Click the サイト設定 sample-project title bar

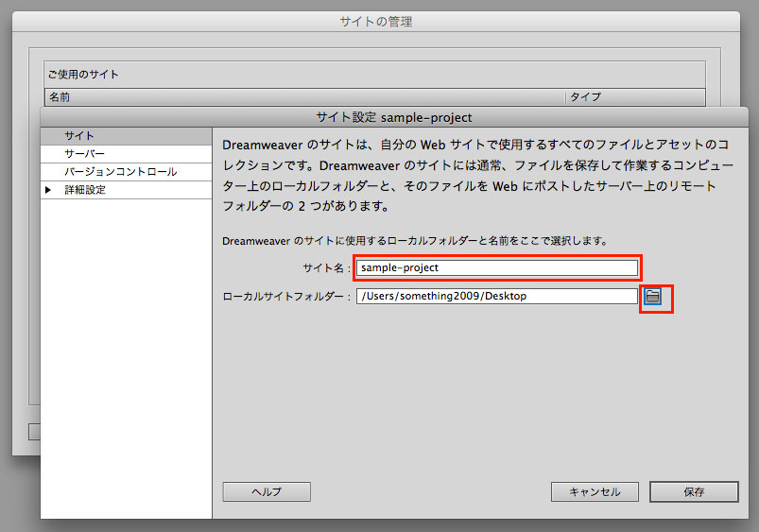(394, 117)
